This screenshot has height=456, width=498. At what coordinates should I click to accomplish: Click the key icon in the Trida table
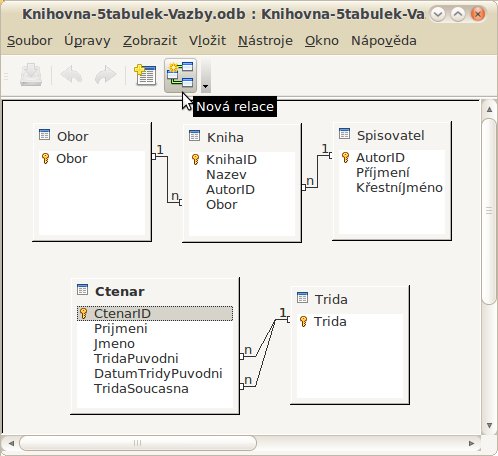[x=304, y=321]
